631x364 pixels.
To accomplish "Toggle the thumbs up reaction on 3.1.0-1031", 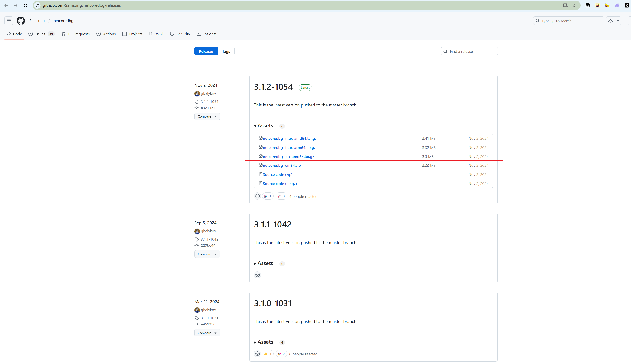I will point(268,354).
